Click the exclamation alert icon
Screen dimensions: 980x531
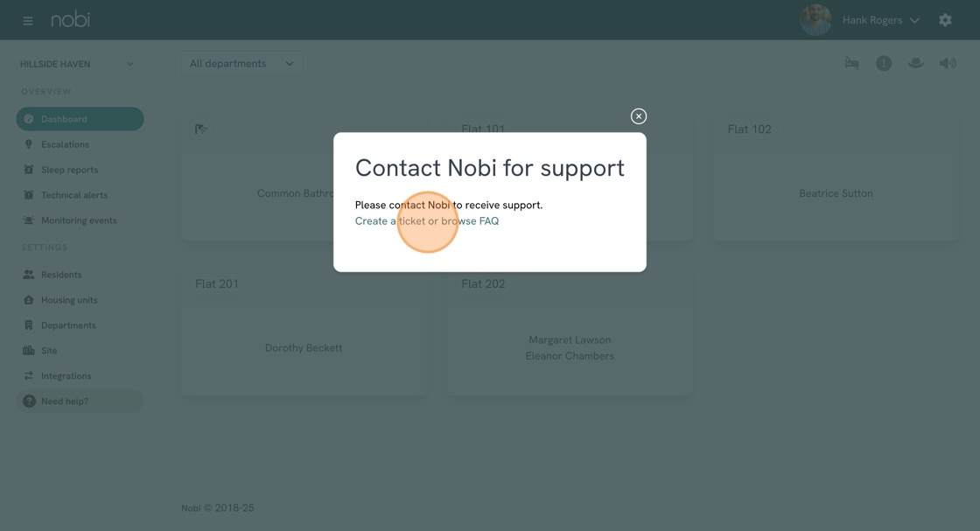(x=884, y=63)
